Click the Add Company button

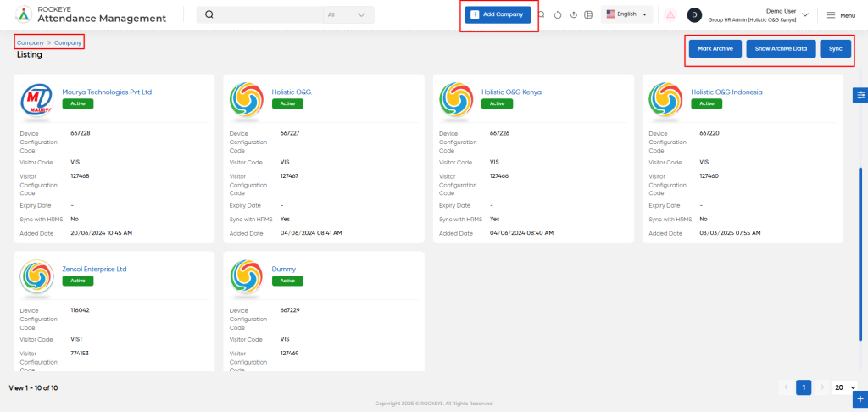tap(498, 15)
